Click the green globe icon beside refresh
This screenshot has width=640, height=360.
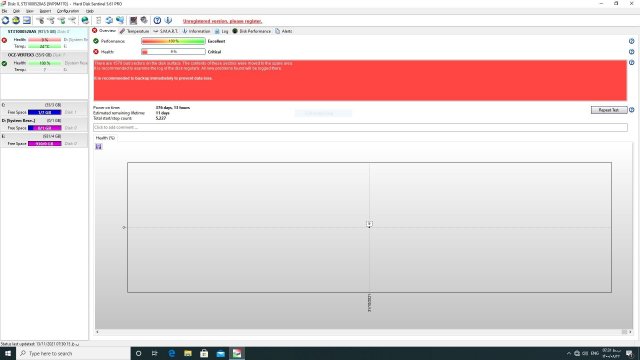point(16,20)
